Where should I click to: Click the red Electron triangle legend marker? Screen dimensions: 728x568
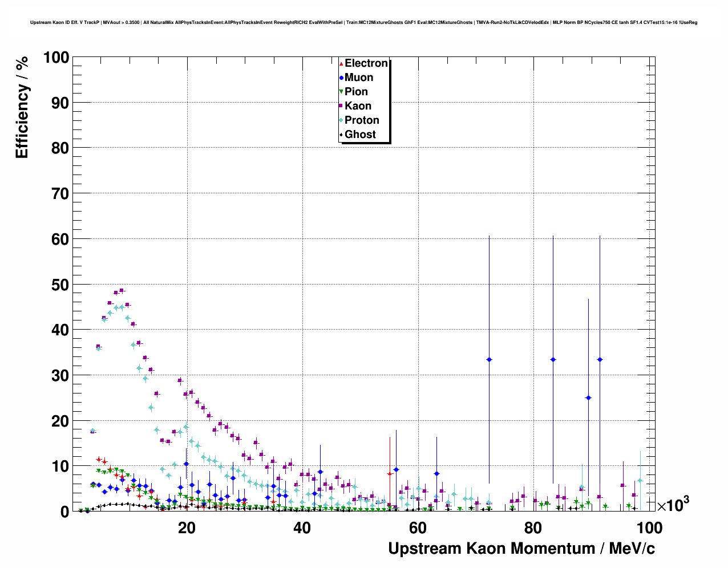[341, 63]
